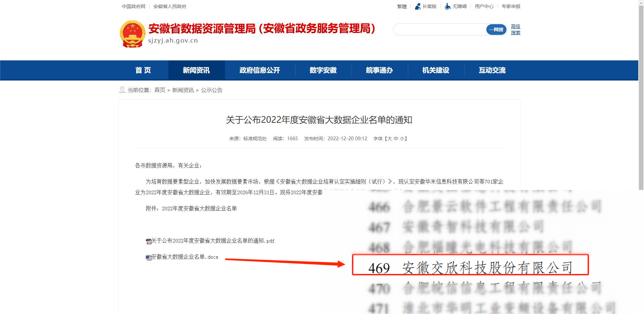This screenshot has width=644, height=314.
Task: Open 安徽省人民政府 link
Action: click(170, 6)
